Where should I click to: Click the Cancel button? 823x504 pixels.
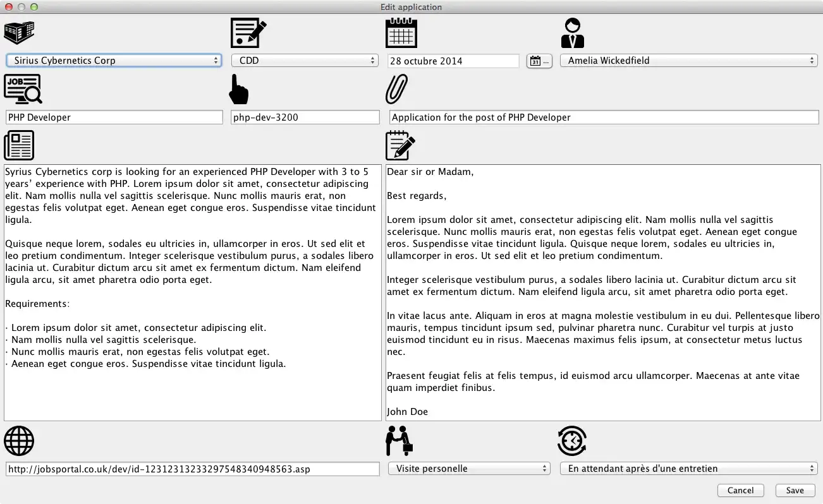point(741,490)
